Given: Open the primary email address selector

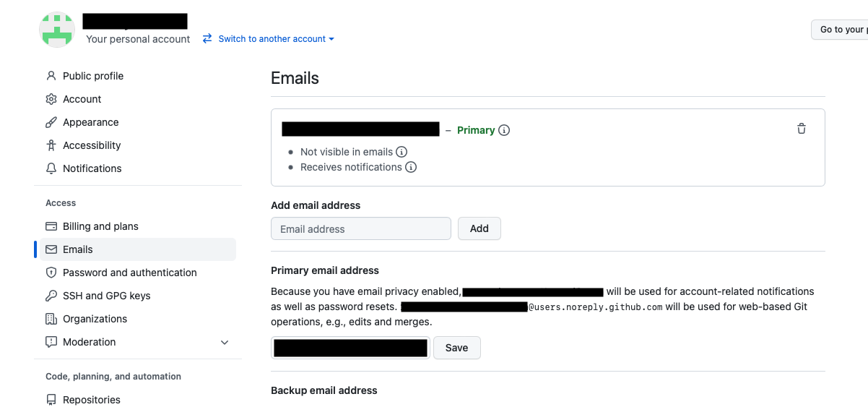Looking at the screenshot, I should [350, 348].
